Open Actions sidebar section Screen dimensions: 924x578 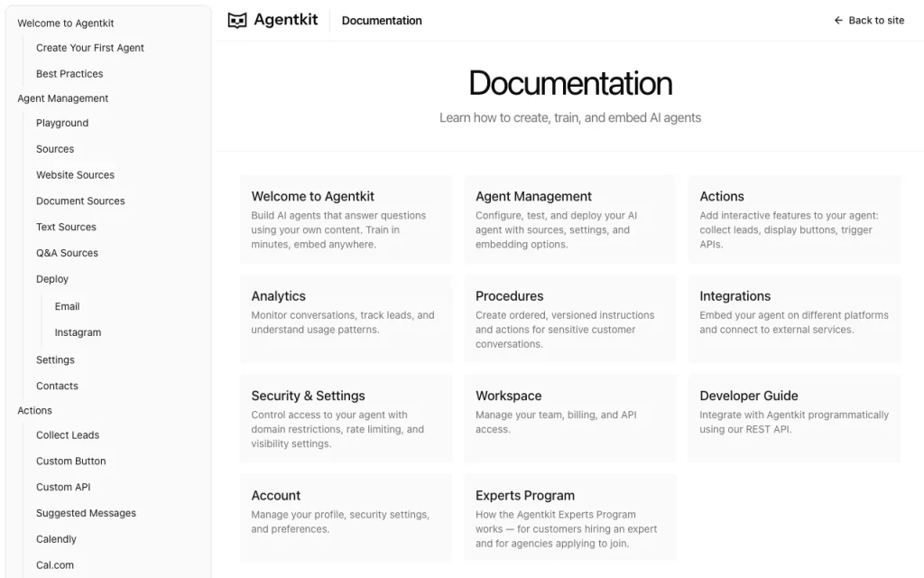point(34,411)
